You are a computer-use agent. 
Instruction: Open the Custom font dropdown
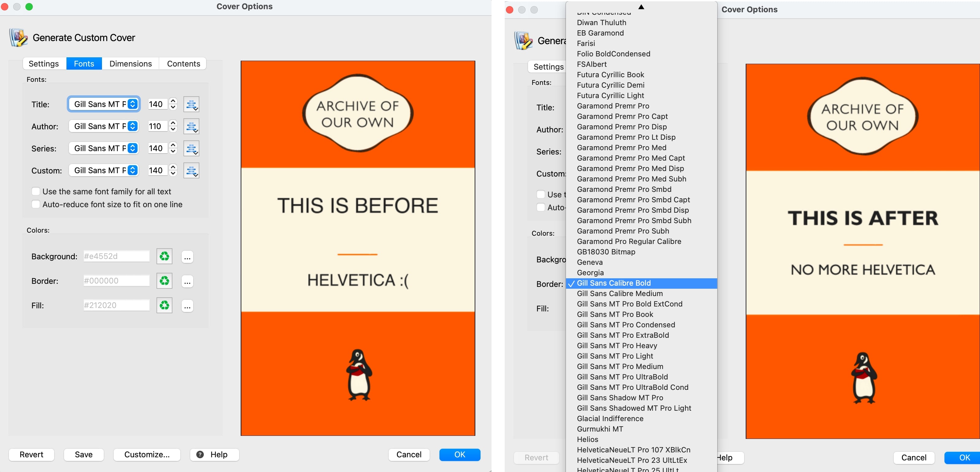(x=104, y=170)
